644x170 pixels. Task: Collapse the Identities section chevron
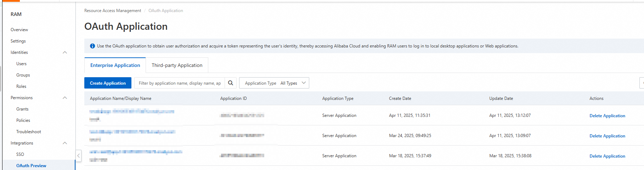click(x=65, y=52)
